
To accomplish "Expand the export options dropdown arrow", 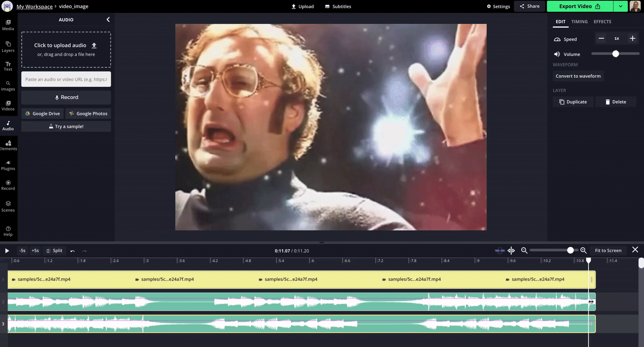I will [621, 6].
